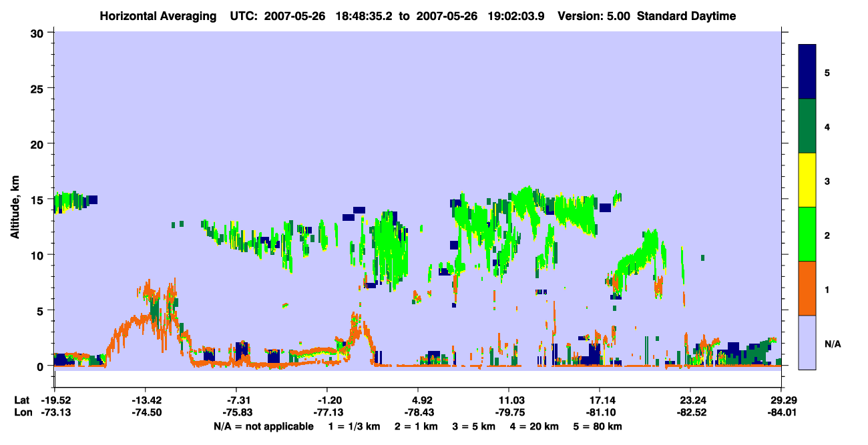Click the '3 = 5 km' legend entry
The image size is (868, 445).
(x=474, y=426)
